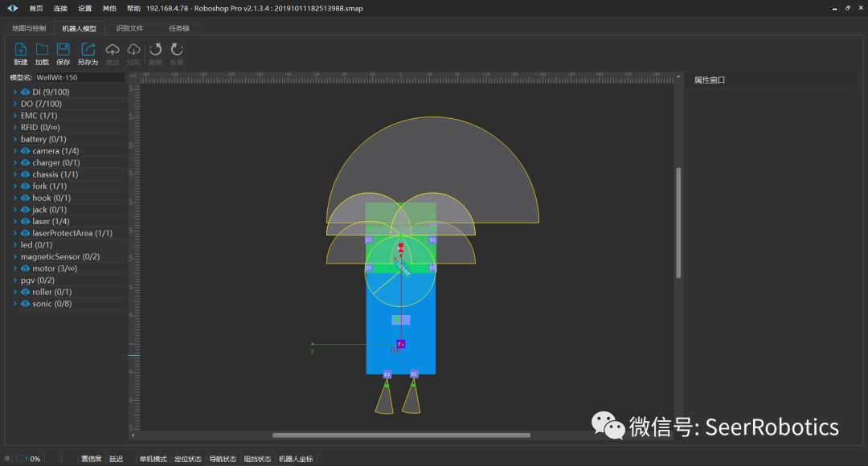Click 机器人坐标 in the status bar
The image size is (868, 466).
(x=296, y=459)
